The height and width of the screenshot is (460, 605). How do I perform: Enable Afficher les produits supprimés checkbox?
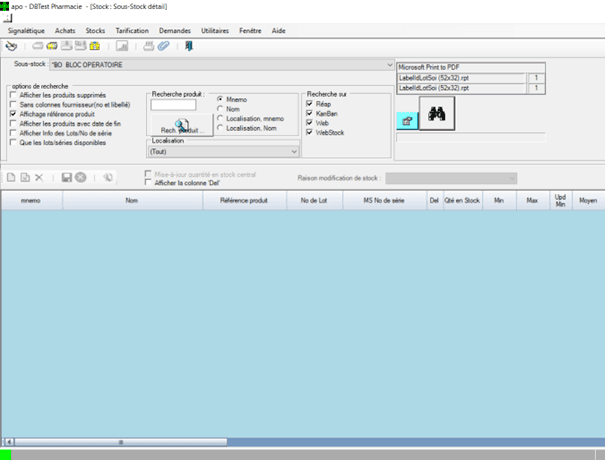coord(13,95)
